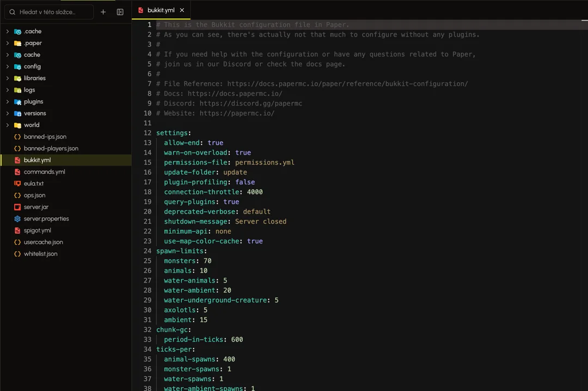This screenshot has height=391, width=588.
Task: Click the plus icon to add a new file
Action: (103, 12)
